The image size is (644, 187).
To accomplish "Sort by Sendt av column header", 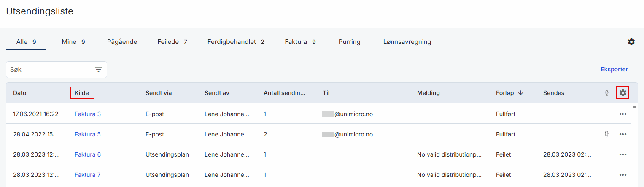I will (x=217, y=93).
